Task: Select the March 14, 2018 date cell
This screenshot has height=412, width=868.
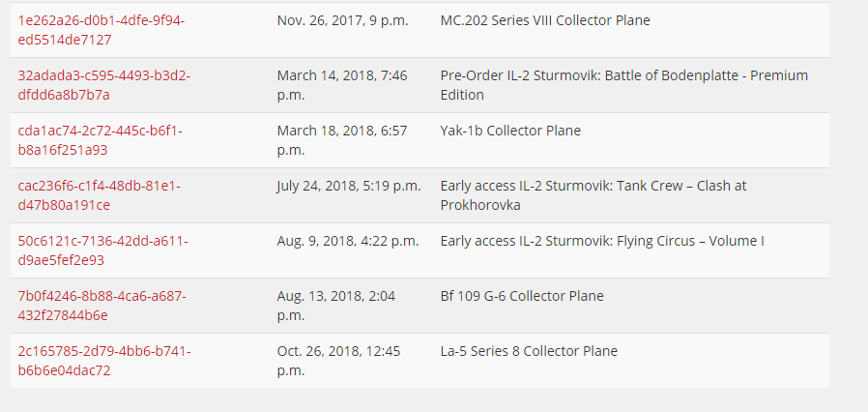Action: point(341,85)
